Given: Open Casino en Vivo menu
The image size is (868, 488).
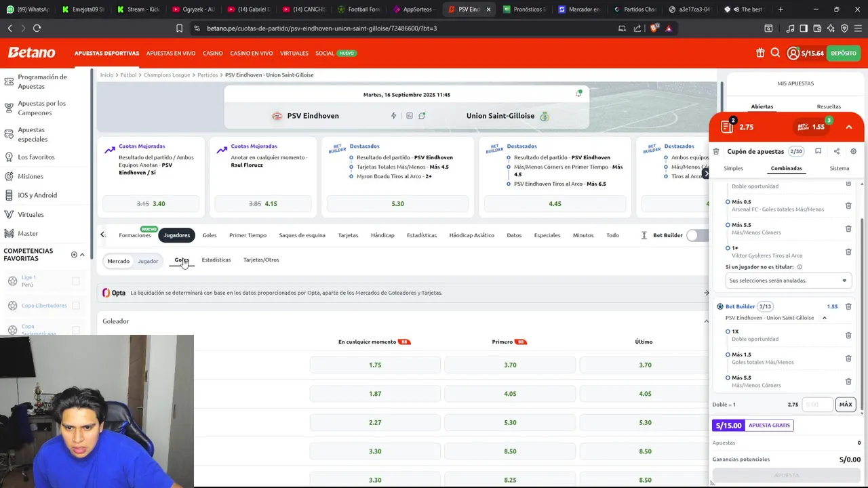Looking at the screenshot, I should click(x=251, y=53).
